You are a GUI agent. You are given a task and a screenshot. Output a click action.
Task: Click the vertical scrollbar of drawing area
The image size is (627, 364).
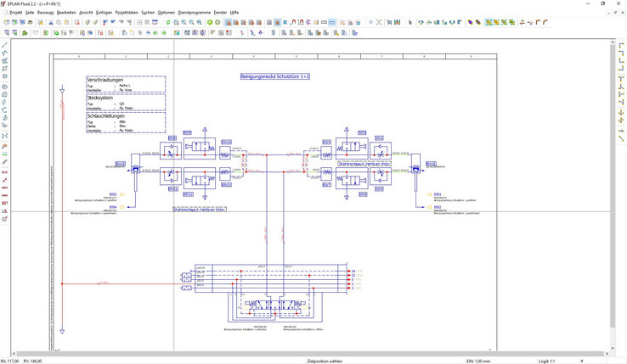(613, 186)
